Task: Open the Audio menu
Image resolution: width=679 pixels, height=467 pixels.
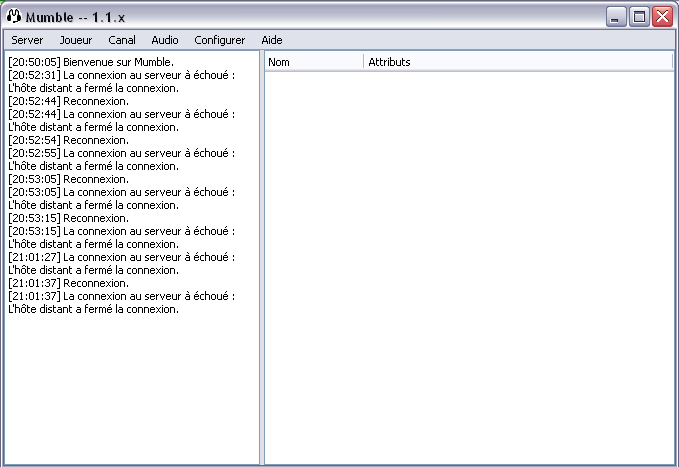Action: [x=165, y=40]
